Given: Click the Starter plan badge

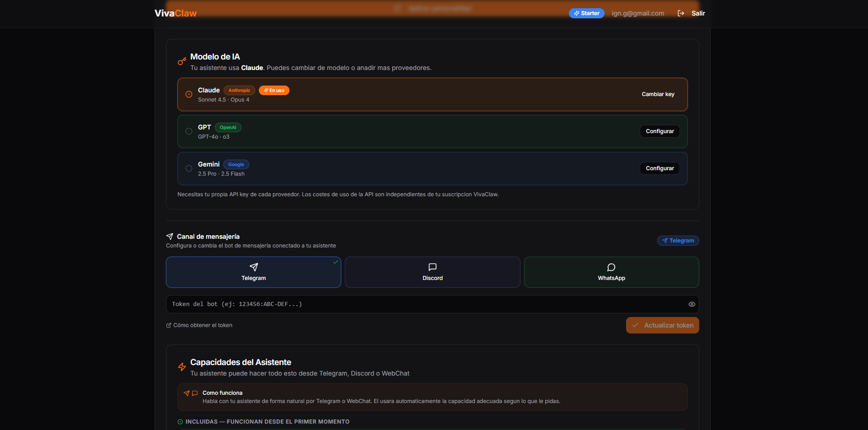Looking at the screenshot, I should click(x=587, y=13).
